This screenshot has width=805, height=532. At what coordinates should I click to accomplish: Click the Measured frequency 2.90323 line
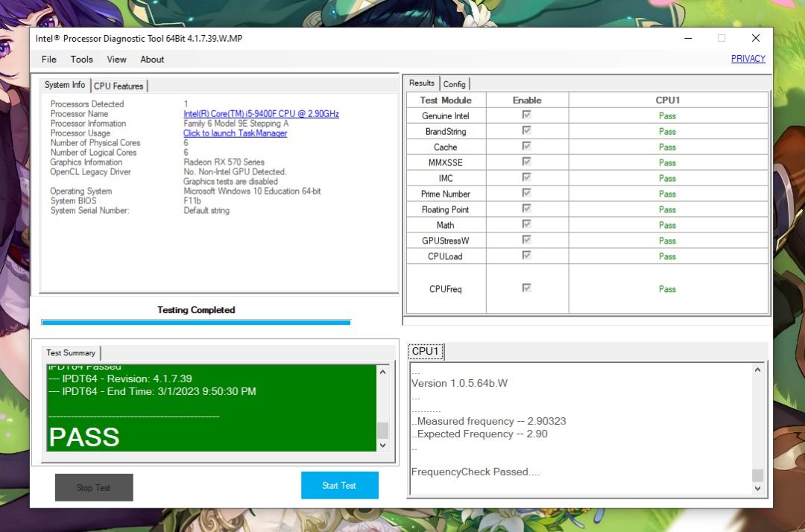click(489, 421)
